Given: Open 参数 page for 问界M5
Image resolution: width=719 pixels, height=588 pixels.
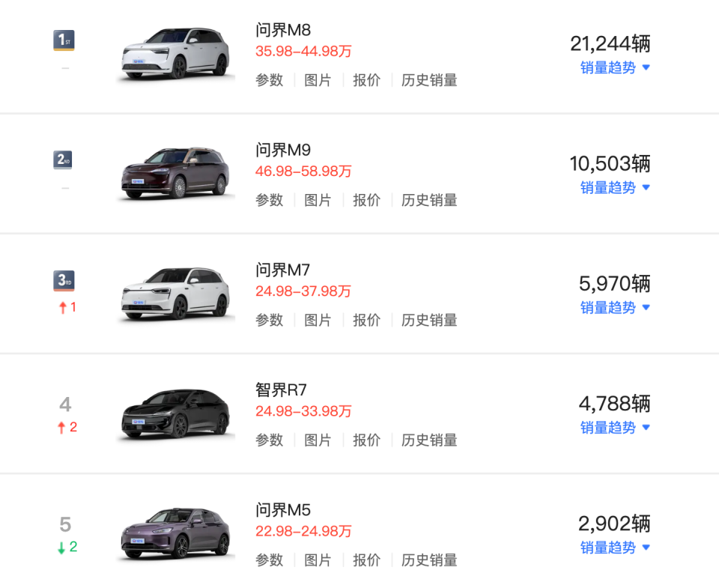Looking at the screenshot, I should 269,560.
